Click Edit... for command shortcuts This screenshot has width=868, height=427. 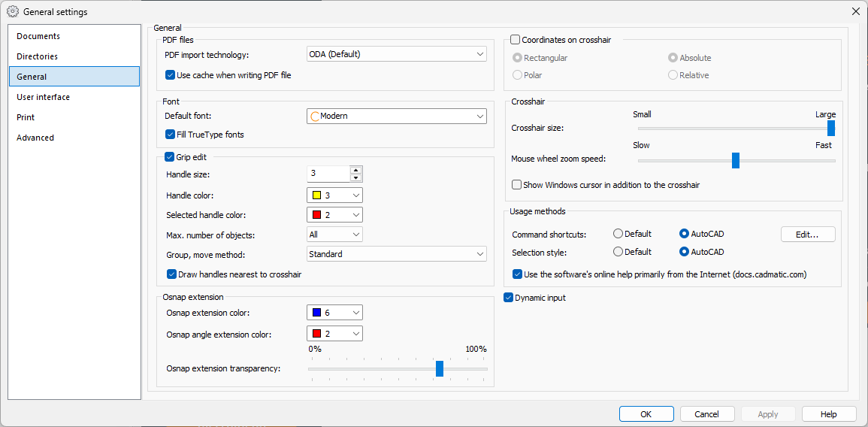[x=808, y=235]
